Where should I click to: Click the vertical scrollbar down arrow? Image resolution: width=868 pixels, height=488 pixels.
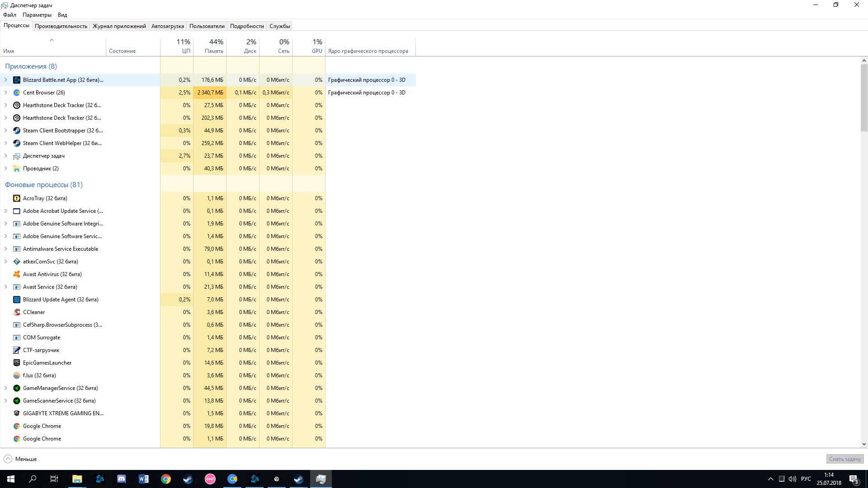point(864,444)
